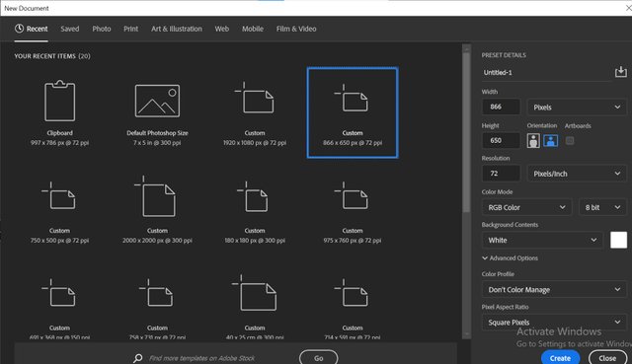Open the Pixel Aspect Ratio dropdown
The width and height of the screenshot is (632, 364).
pyautogui.click(x=554, y=323)
